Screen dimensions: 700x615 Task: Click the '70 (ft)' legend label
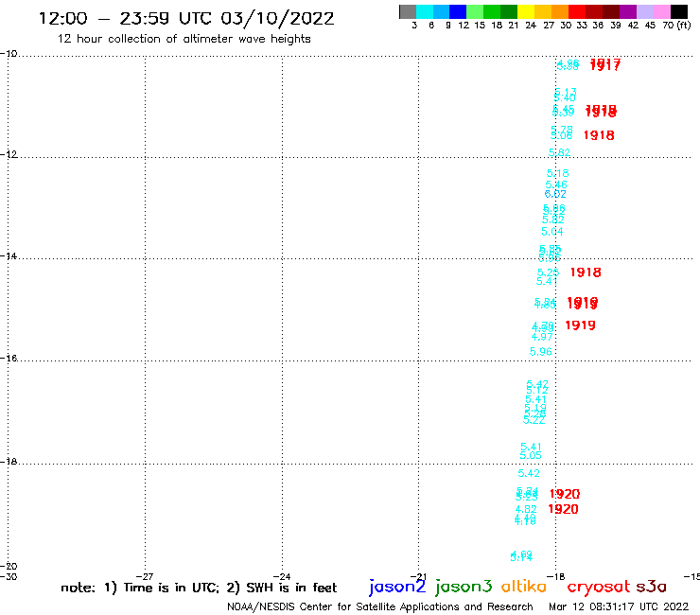[676, 26]
